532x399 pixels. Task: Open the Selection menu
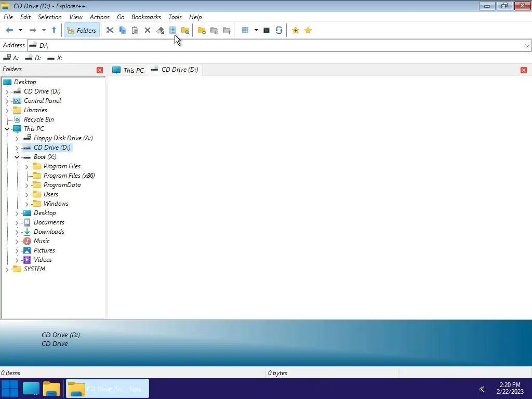point(49,17)
